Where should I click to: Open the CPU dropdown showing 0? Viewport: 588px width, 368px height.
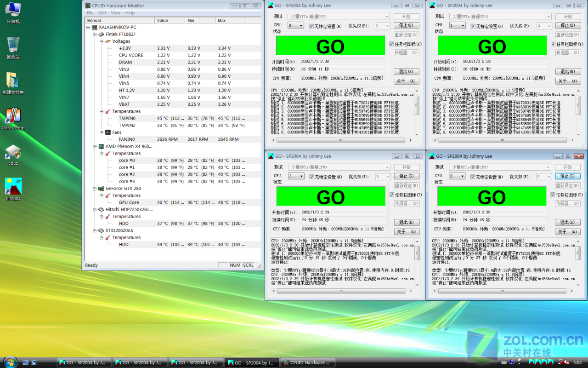[x=296, y=26]
